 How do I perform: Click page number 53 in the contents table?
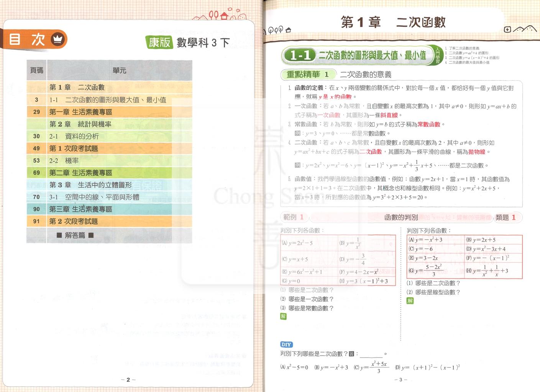pyautogui.click(x=36, y=160)
